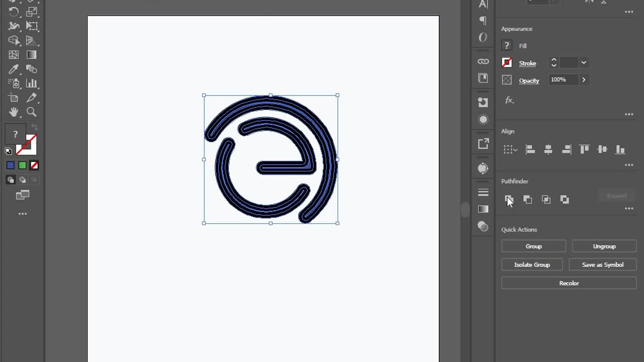Screen dimensions: 644x362
Task: Open the Fill swatch in toolbar
Action: click(x=16, y=134)
